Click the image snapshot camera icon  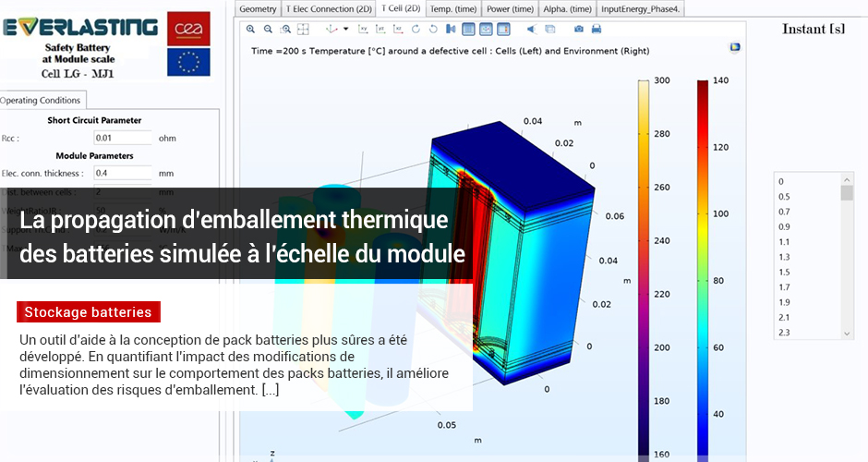[578, 29]
